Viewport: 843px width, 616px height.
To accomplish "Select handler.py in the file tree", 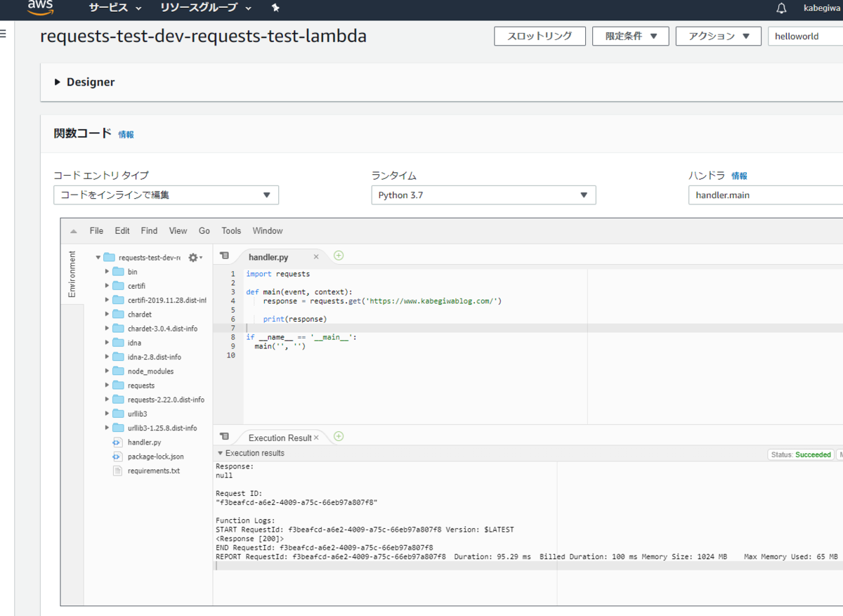I will (144, 443).
